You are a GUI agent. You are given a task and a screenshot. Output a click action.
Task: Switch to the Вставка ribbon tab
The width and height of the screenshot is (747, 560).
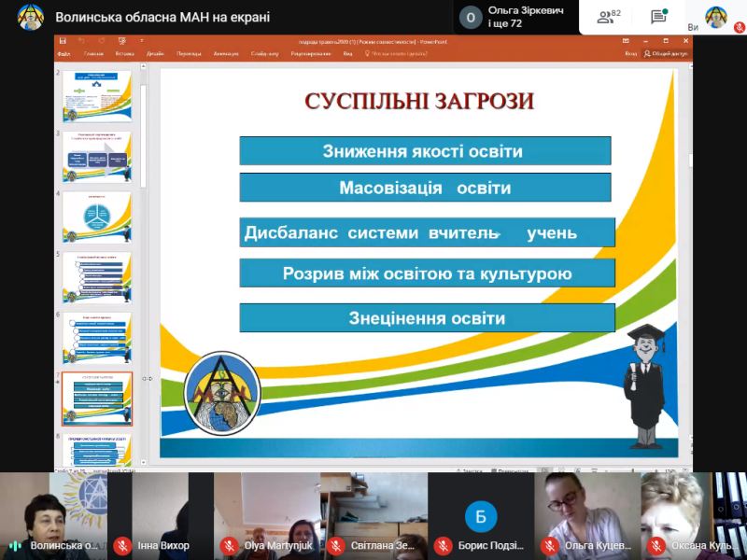124,54
